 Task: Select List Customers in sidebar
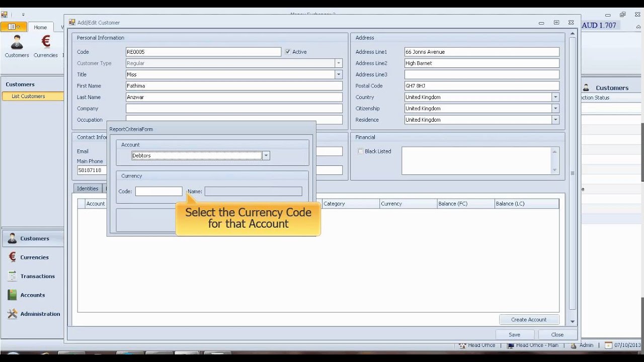click(33, 96)
